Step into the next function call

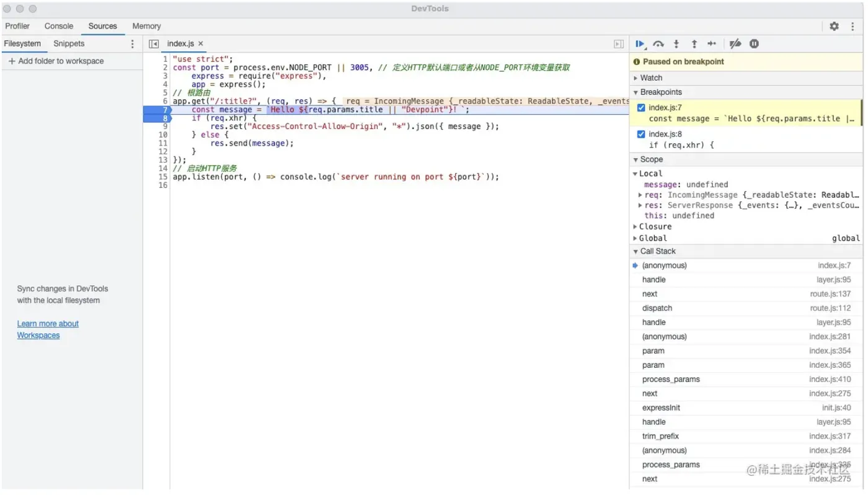coord(676,44)
